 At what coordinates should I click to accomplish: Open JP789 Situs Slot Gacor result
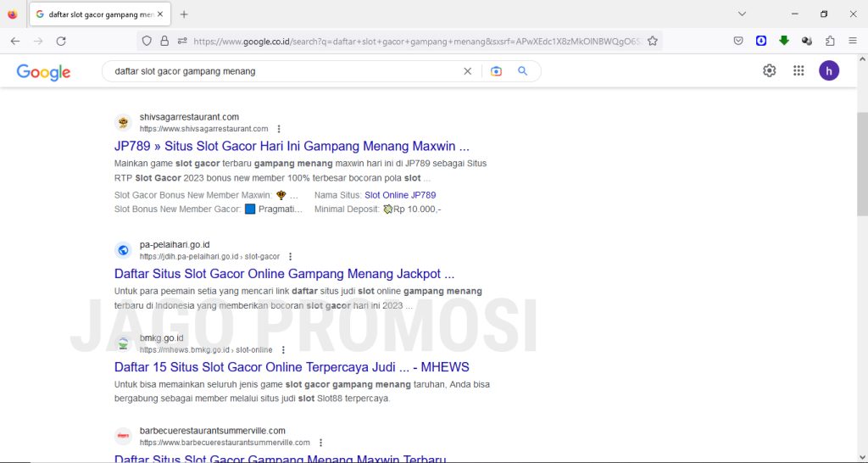[292, 147]
